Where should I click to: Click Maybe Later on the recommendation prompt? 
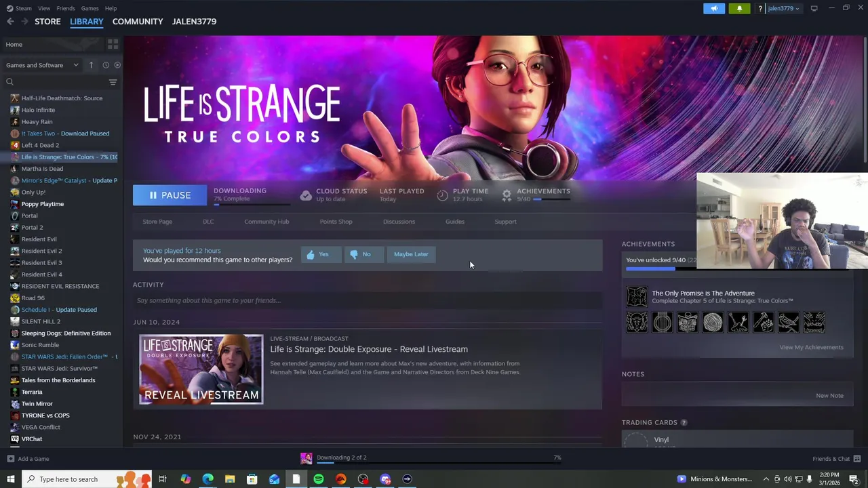[411, 254]
